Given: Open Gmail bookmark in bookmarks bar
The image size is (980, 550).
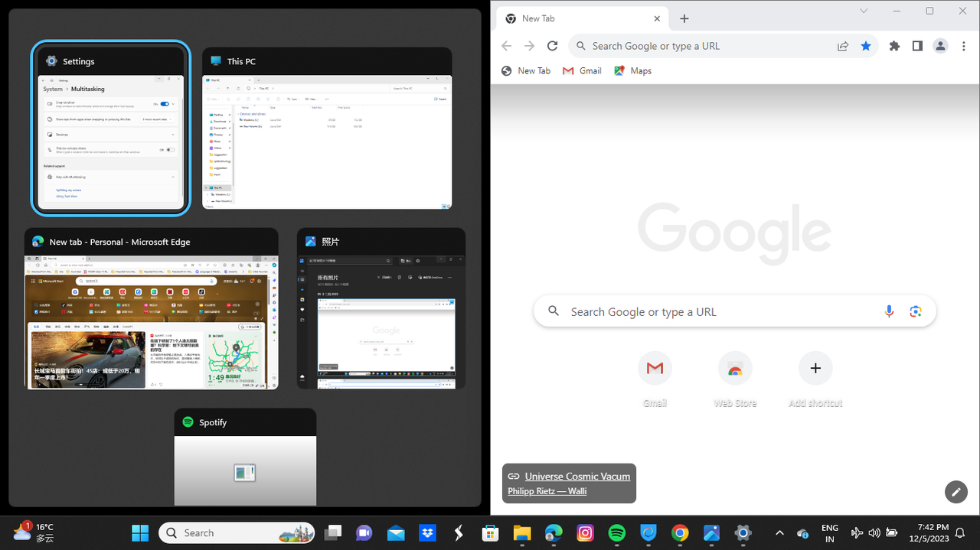Looking at the screenshot, I should coord(582,70).
